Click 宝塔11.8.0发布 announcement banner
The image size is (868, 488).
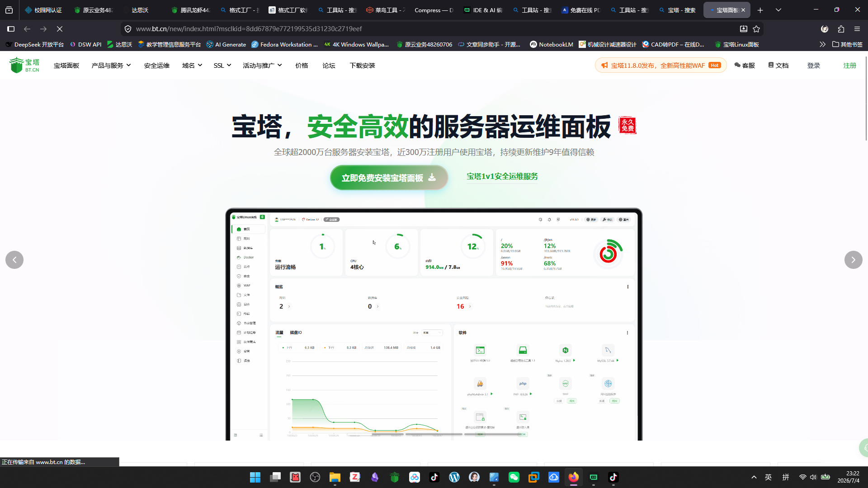(660, 66)
